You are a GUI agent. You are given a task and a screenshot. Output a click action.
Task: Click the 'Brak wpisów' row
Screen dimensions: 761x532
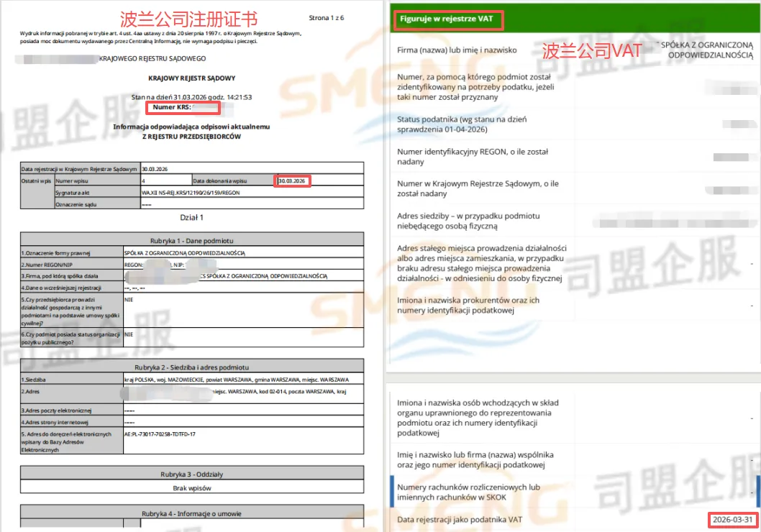[x=192, y=488]
